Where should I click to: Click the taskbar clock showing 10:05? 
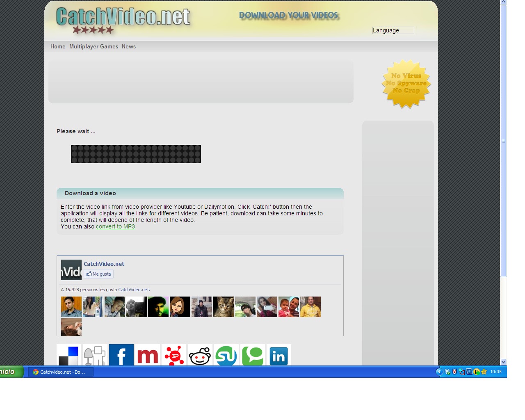coord(496,372)
